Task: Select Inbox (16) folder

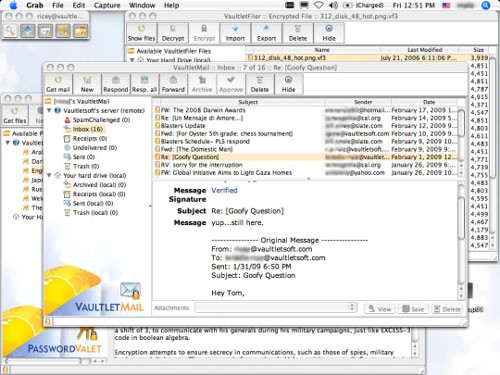Action: (x=84, y=129)
